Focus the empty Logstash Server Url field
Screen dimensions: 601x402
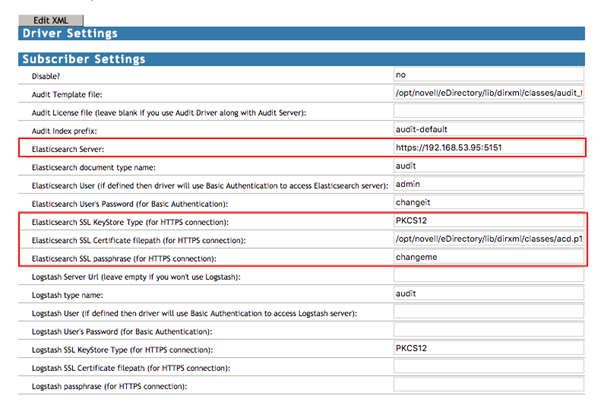[488, 275]
